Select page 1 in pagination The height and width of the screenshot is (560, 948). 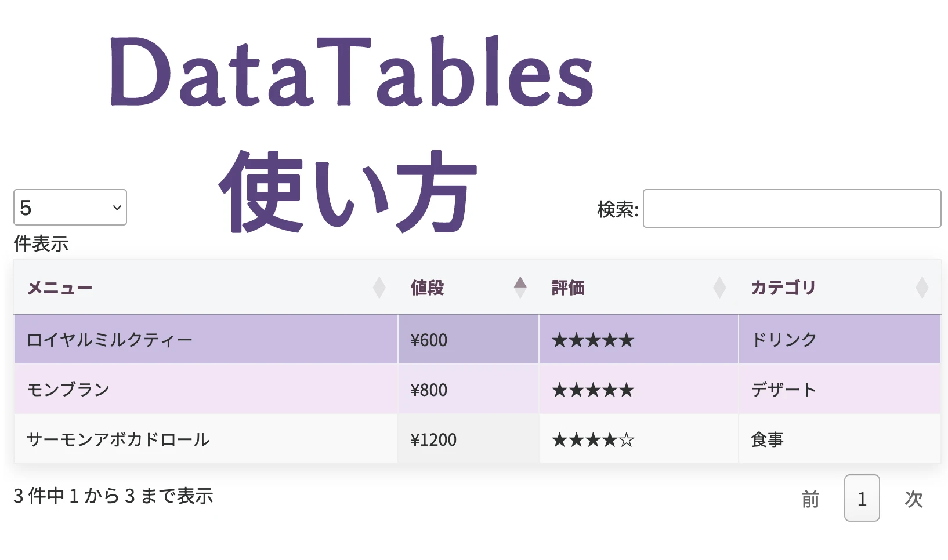tap(862, 498)
